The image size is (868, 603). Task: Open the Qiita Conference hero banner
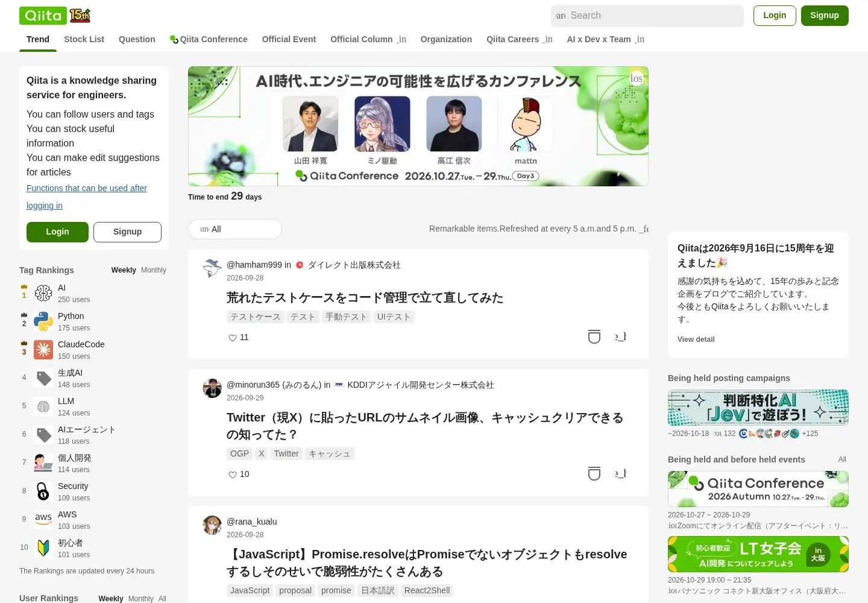tap(418, 126)
